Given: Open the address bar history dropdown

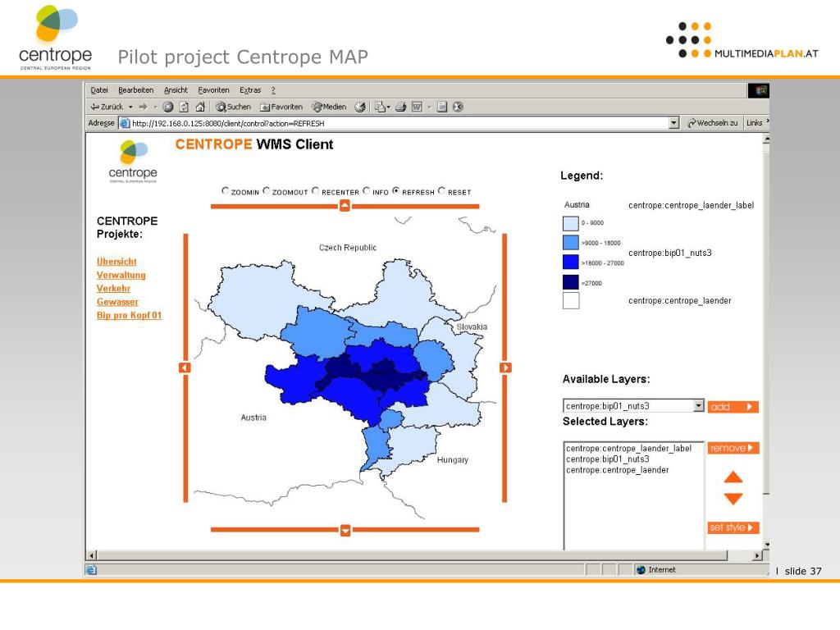Looking at the screenshot, I should (674, 123).
